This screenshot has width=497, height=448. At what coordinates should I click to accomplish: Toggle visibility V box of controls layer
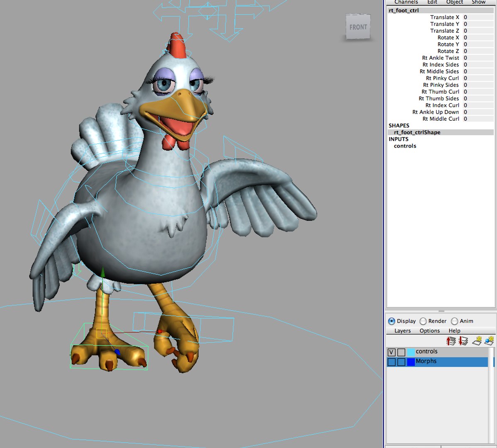392,352
